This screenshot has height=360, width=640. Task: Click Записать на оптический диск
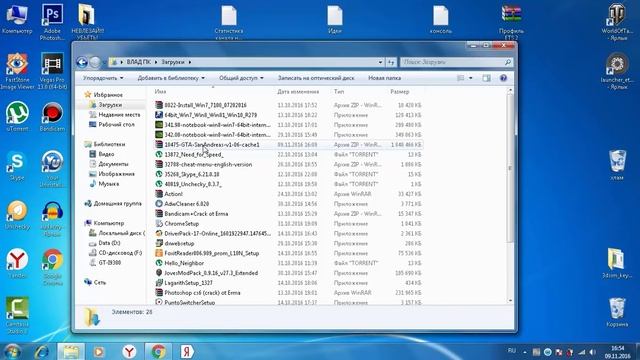pyautogui.click(x=316, y=78)
